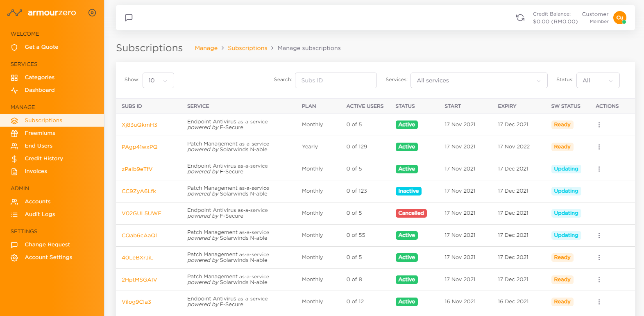This screenshot has height=316, width=644.
Task: Open actions menu for CQab6cAaQl row
Action: coord(599,235)
